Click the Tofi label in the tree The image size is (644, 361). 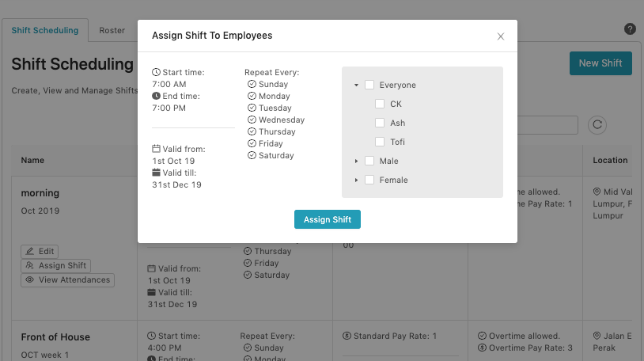(398, 142)
